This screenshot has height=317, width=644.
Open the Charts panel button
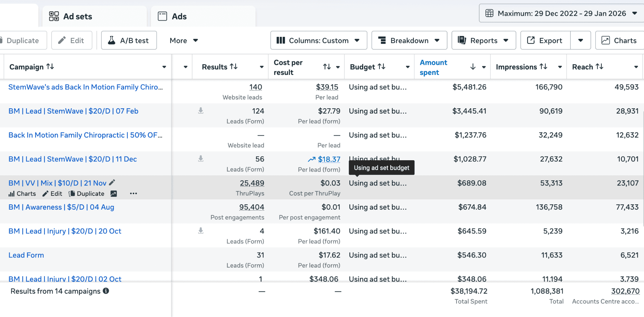[x=619, y=40]
